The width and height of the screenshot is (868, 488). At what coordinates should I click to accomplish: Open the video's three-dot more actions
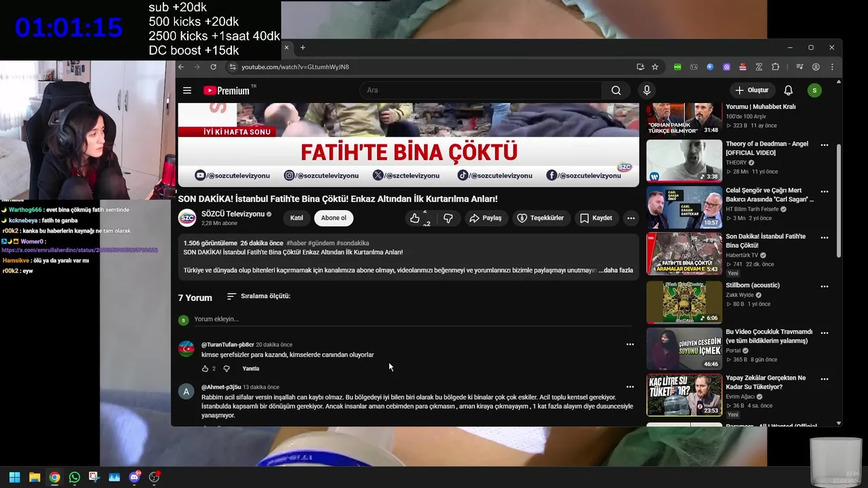(631, 218)
